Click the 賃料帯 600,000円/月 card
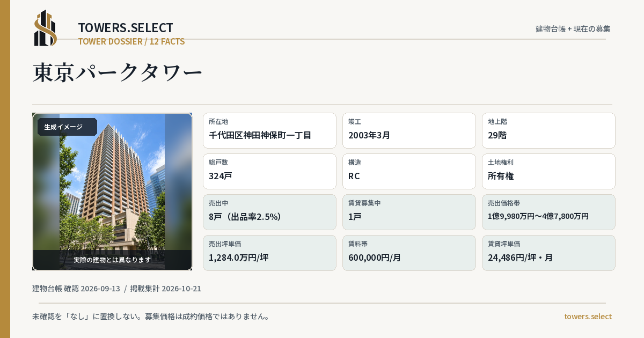 pos(409,253)
